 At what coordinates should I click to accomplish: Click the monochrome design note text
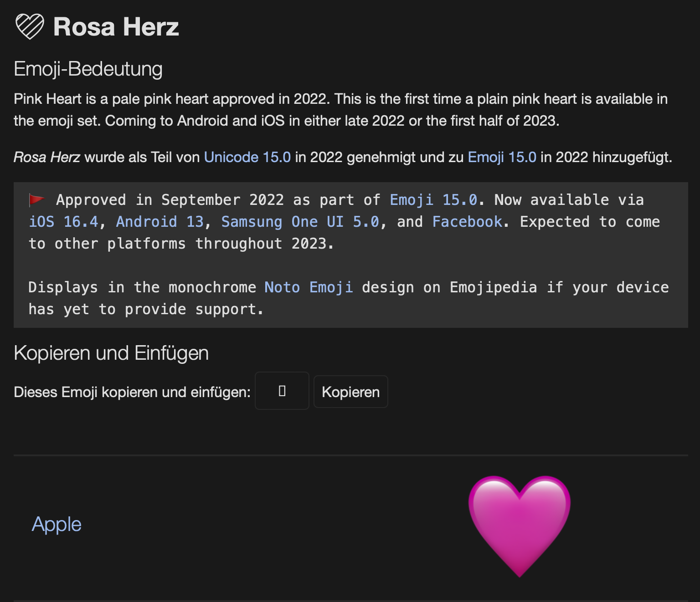(x=349, y=298)
